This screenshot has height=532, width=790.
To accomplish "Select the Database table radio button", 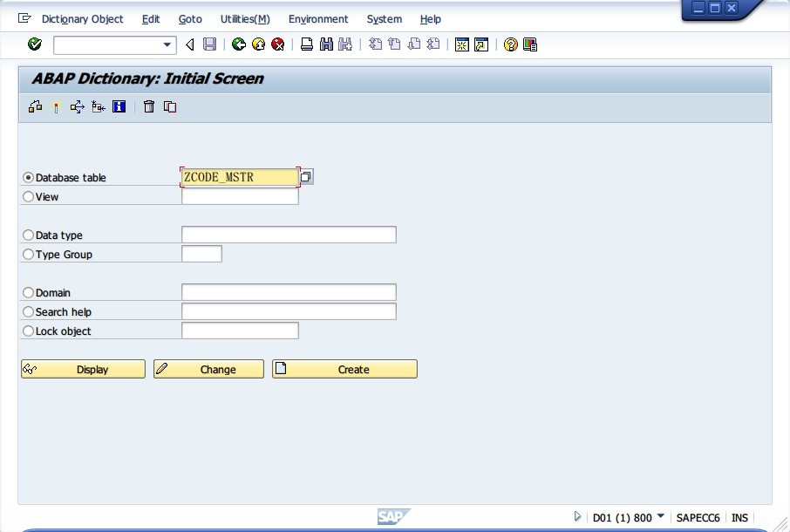I will pos(28,177).
